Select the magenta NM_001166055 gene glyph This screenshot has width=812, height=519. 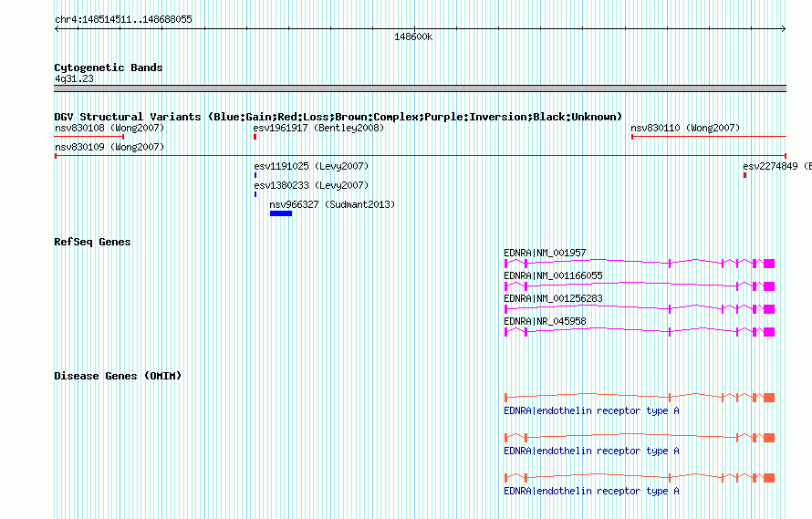click(640, 285)
